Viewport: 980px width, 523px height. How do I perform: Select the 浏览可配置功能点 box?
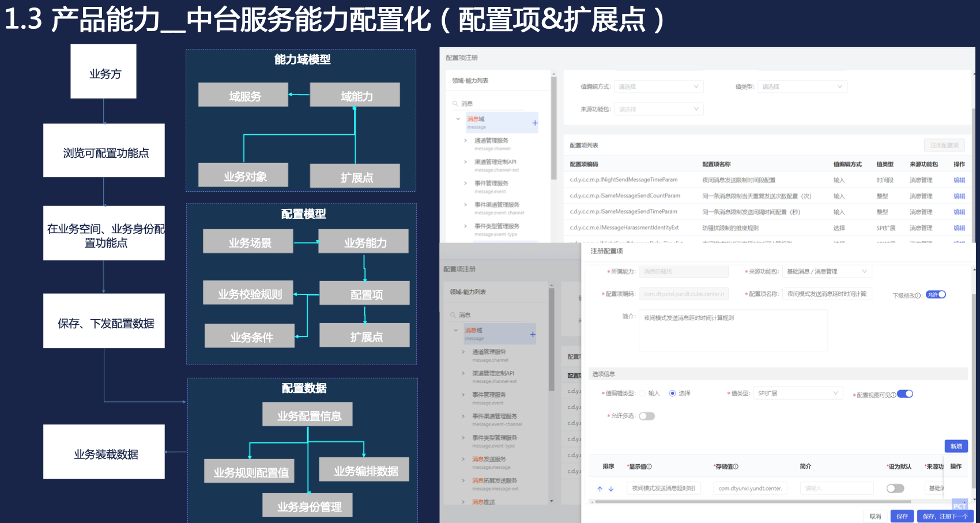click(x=104, y=150)
